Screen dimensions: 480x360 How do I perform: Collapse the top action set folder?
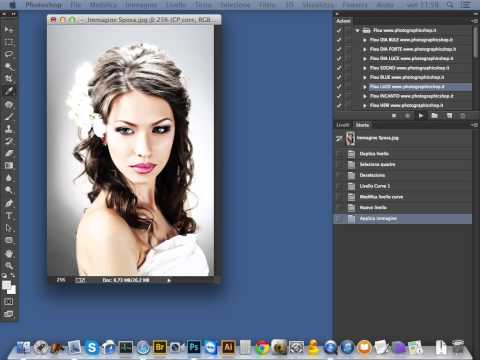click(x=357, y=30)
